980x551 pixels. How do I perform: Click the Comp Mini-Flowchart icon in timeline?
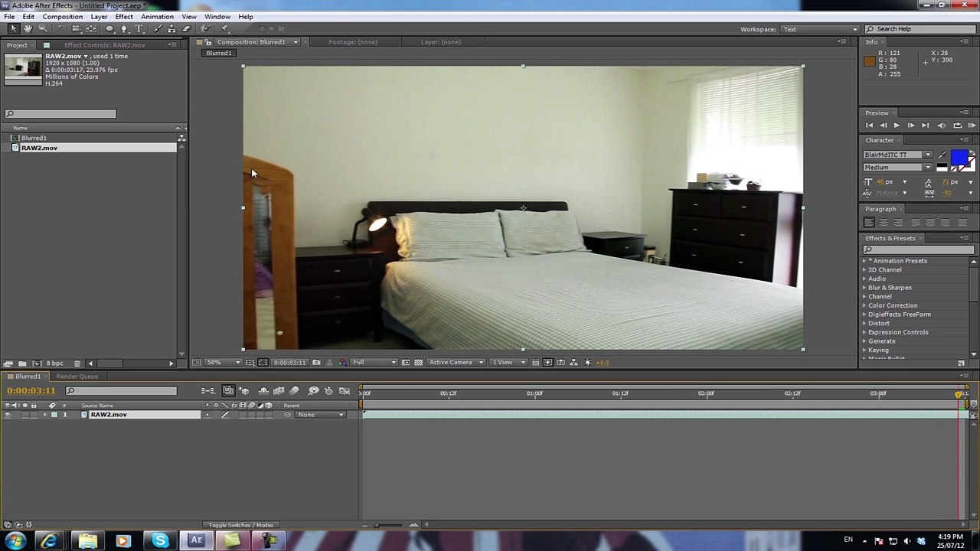point(208,391)
